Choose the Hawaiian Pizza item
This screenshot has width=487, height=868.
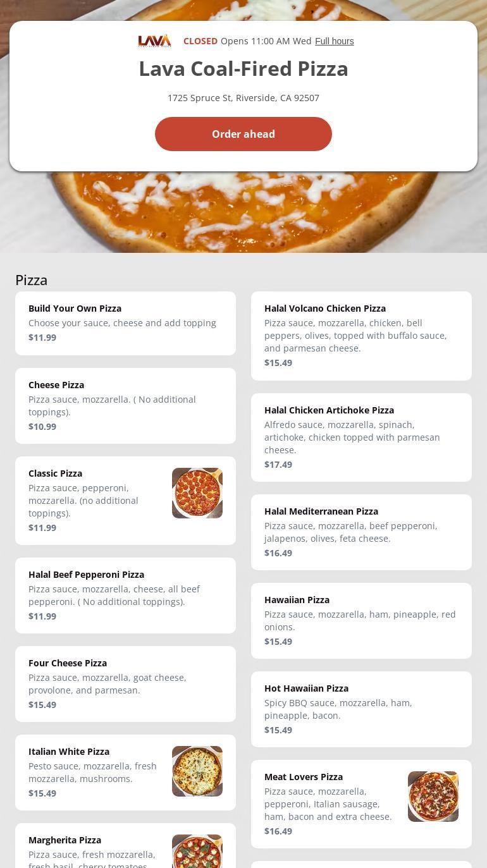pos(361,620)
